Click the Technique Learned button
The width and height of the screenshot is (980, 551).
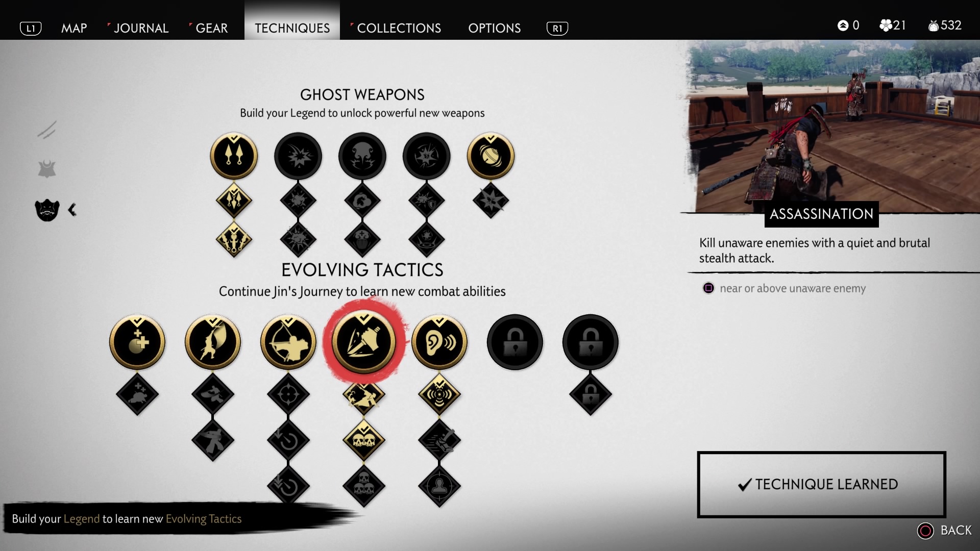(821, 484)
